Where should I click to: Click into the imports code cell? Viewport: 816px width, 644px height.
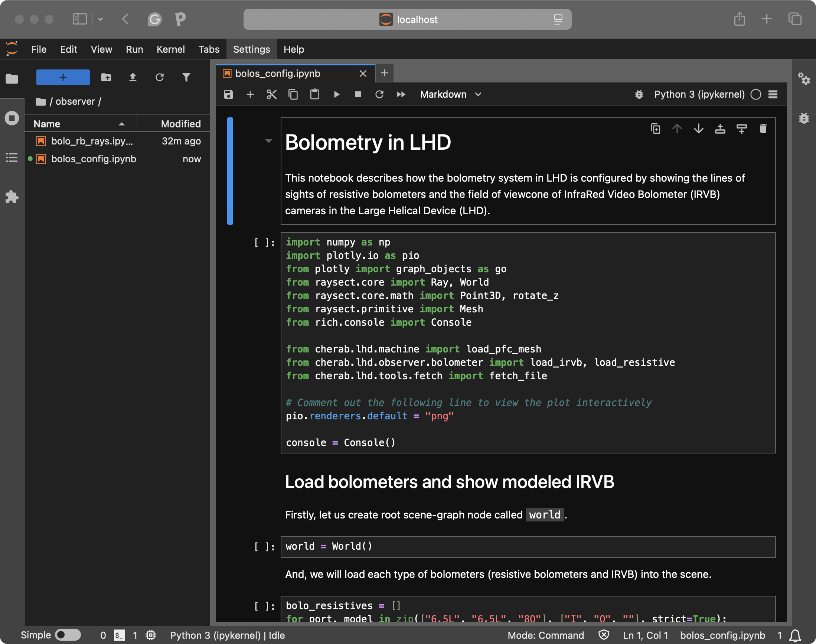tap(528, 342)
